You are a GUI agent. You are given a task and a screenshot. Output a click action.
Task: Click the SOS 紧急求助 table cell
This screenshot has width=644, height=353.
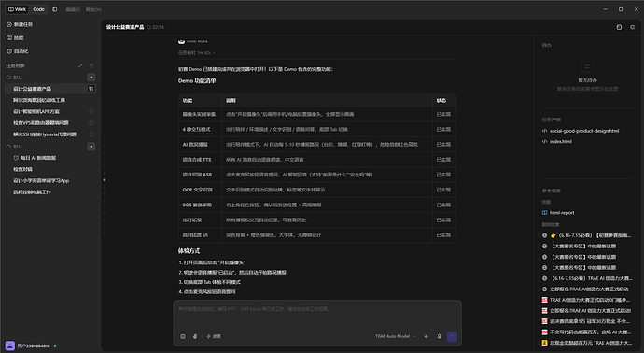(200, 205)
